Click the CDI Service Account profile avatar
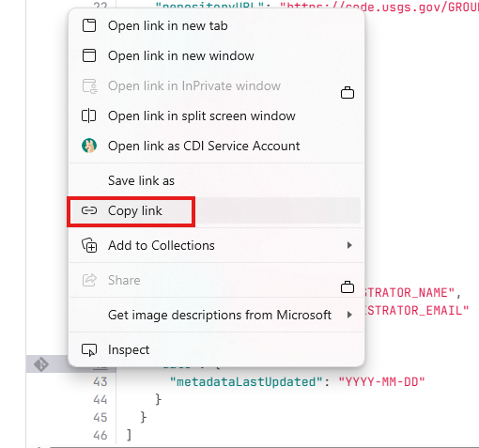 [x=89, y=146]
